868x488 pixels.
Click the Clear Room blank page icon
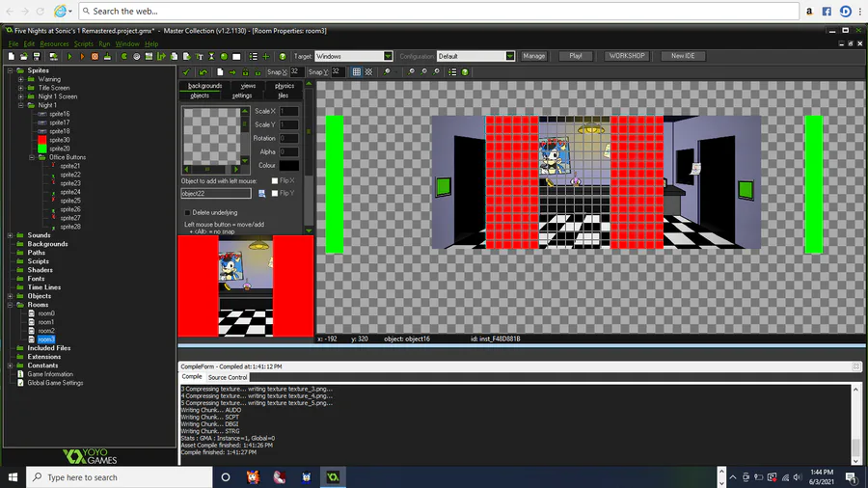(x=220, y=72)
